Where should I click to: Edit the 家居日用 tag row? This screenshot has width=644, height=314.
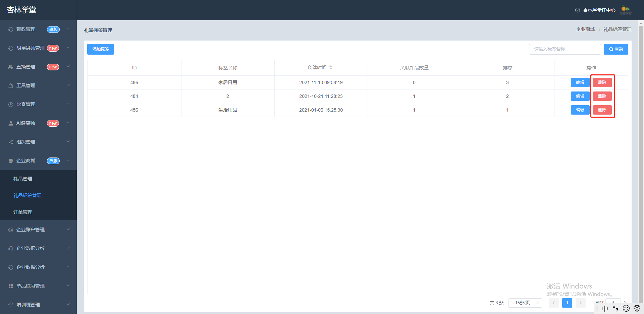[x=580, y=82]
